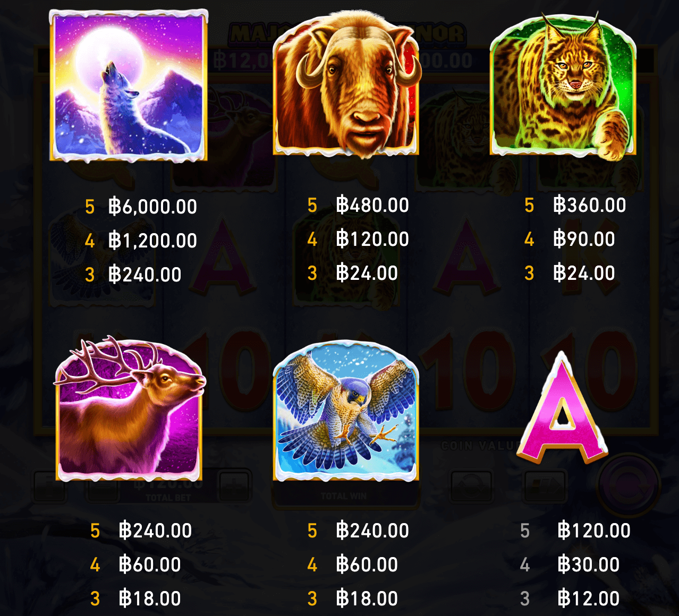
Task: Click the dimmed plus bet button
Action: [234, 485]
